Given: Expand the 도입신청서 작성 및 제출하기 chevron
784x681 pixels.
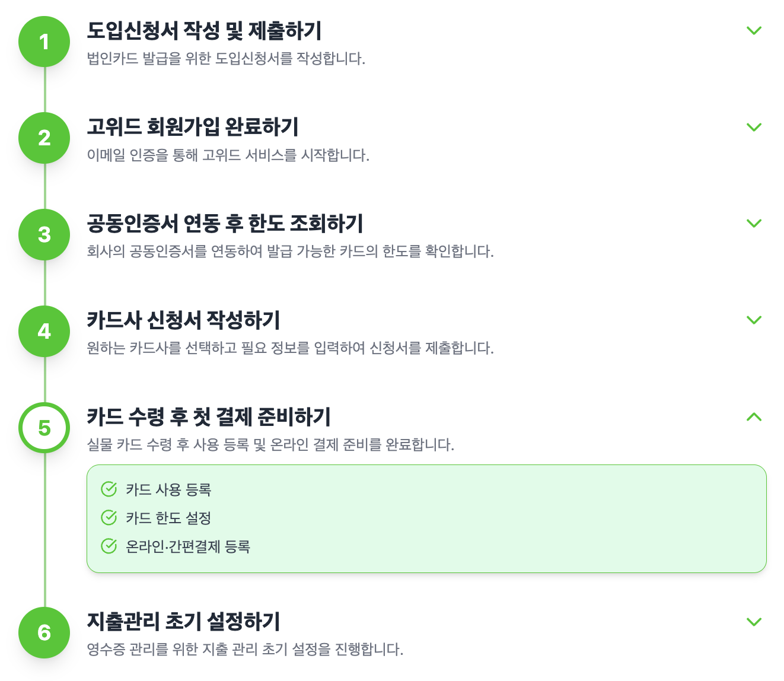Looking at the screenshot, I should 754,30.
